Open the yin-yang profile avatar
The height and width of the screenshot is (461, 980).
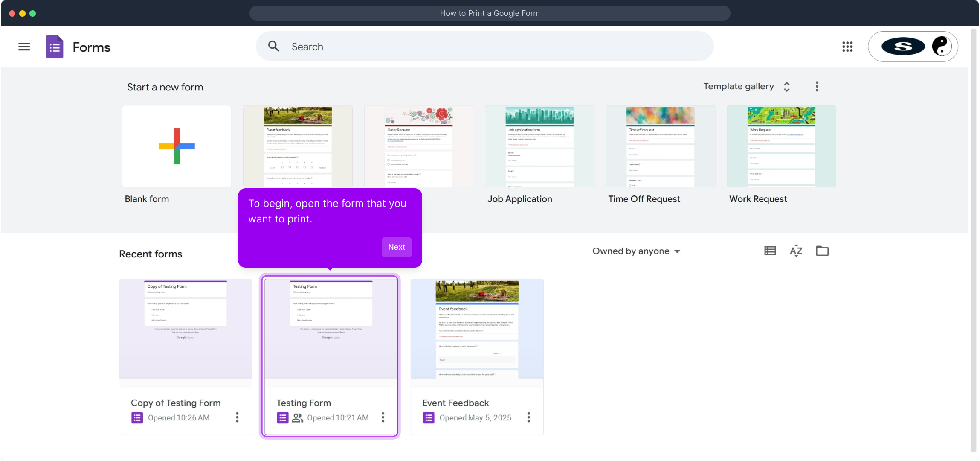coord(942,46)
